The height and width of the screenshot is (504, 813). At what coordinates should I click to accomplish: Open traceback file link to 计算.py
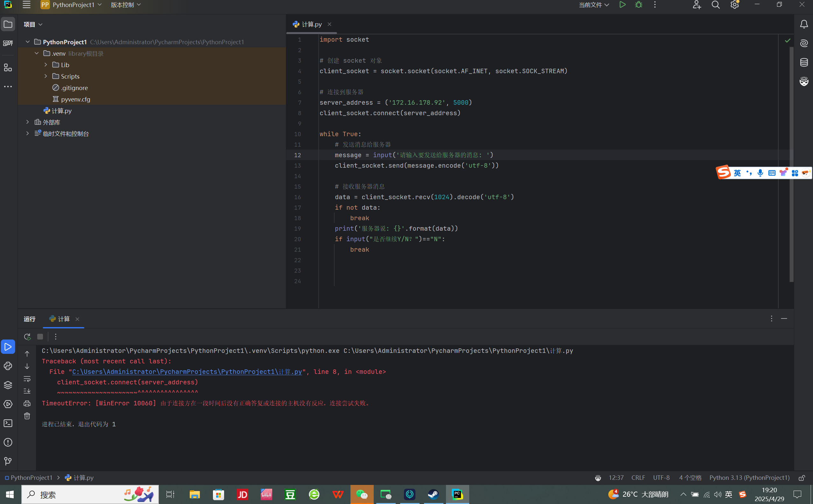coord(187,372)
